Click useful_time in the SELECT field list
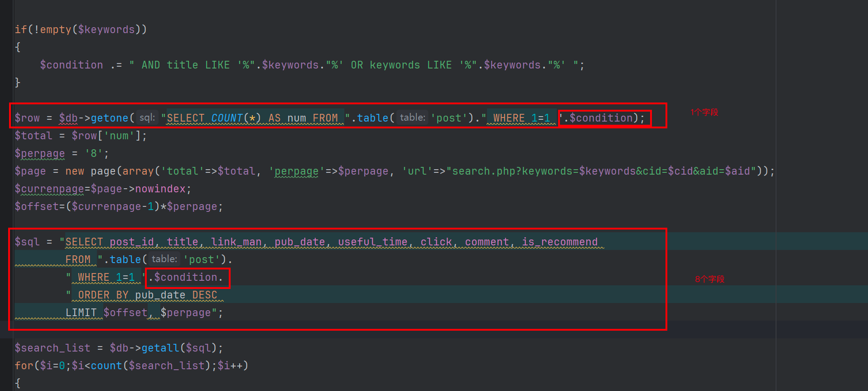 point(373,242)
